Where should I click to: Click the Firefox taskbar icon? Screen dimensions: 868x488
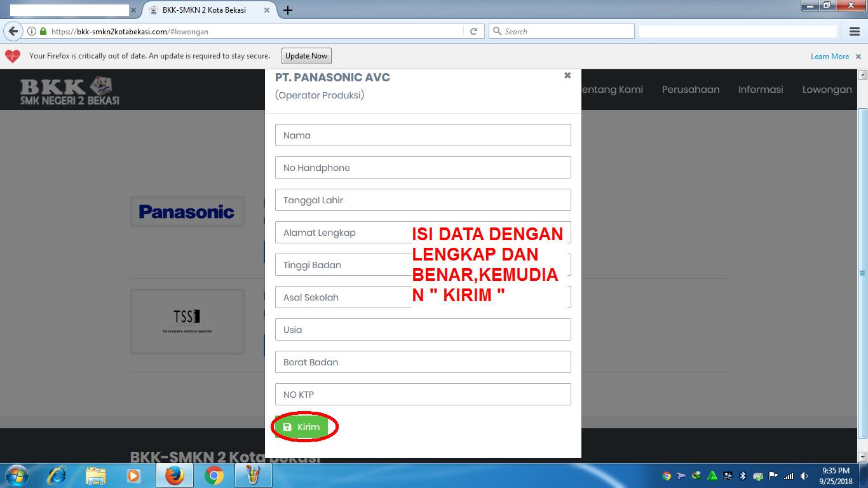coord(174,475)
